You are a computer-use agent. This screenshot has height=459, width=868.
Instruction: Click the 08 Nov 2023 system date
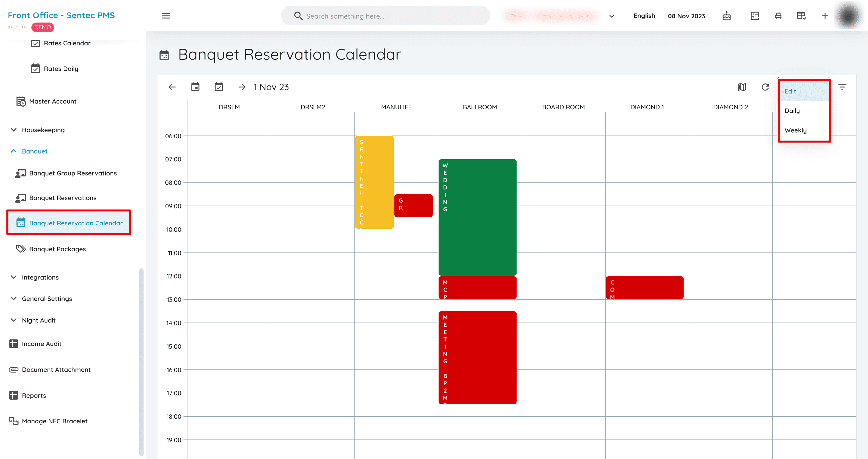pyautogui.click(x=686, y=16)
